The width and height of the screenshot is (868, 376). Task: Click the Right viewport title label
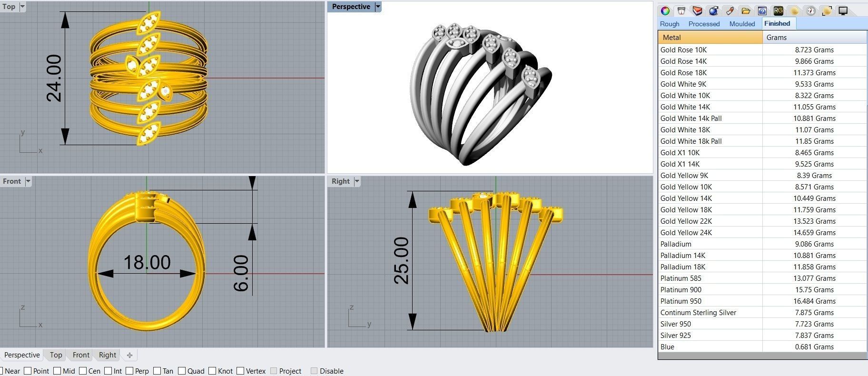[x=341, y=181]
